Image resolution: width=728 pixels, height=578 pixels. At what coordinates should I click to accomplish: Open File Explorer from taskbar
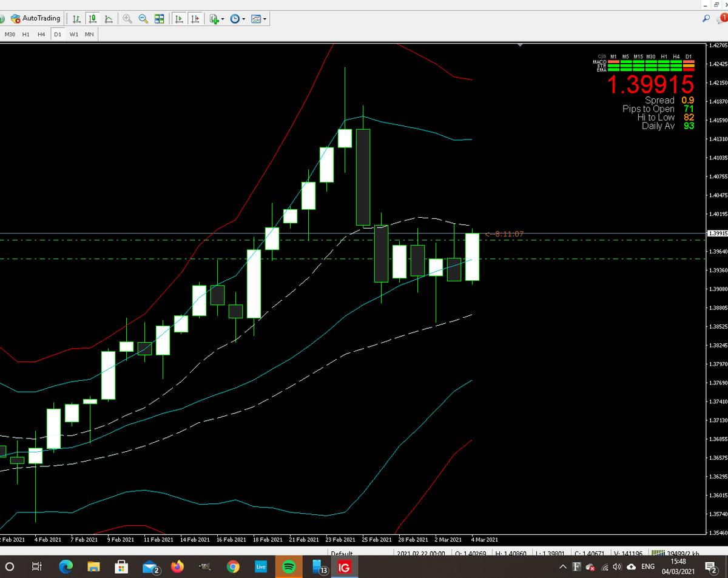(x=93, y=567)
